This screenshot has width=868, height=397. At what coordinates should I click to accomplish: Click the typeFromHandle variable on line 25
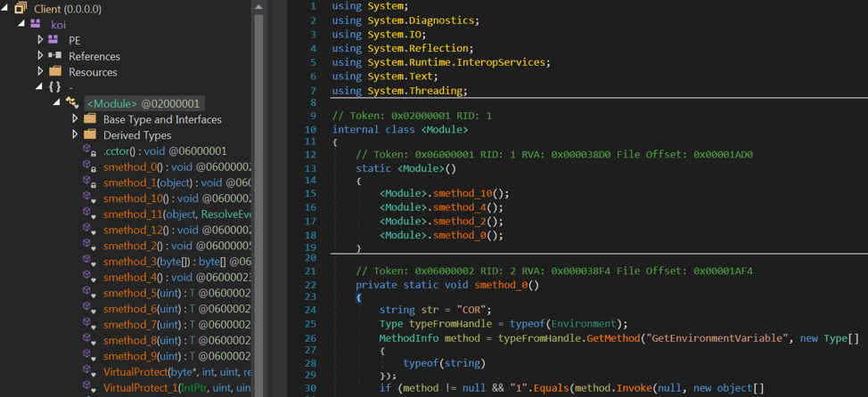(451, 324)
